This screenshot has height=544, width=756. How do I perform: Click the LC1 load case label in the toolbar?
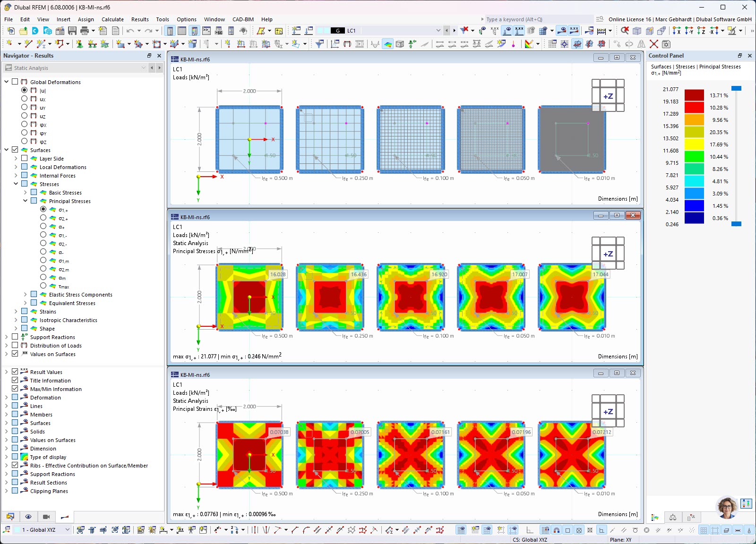click(351, 30)
